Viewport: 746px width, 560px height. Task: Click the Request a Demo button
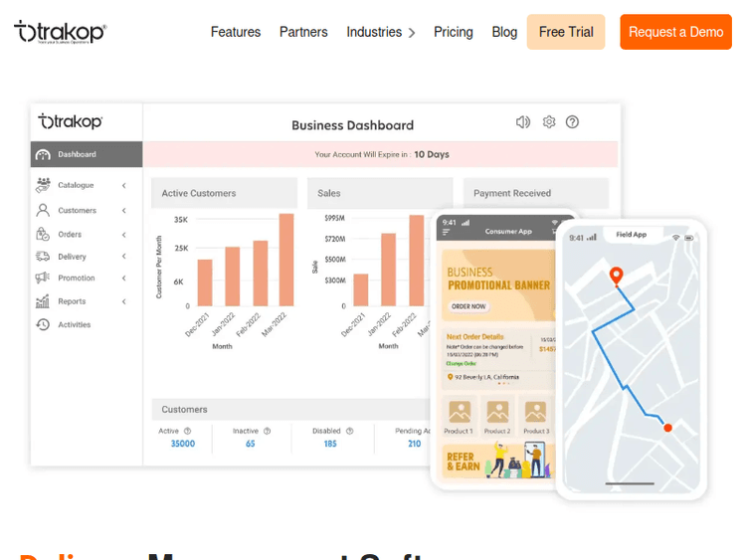675,32
